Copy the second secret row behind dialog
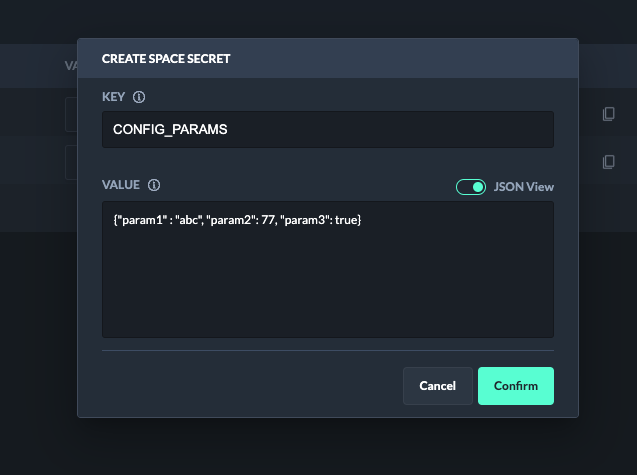The width and height of the screenshot is (637, 475). 608,161
